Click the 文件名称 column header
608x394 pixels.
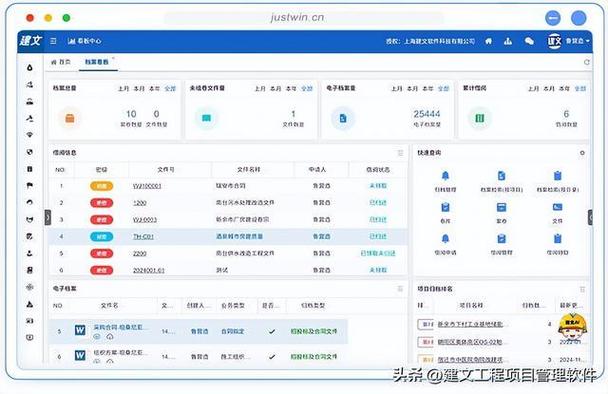(249, 169)
